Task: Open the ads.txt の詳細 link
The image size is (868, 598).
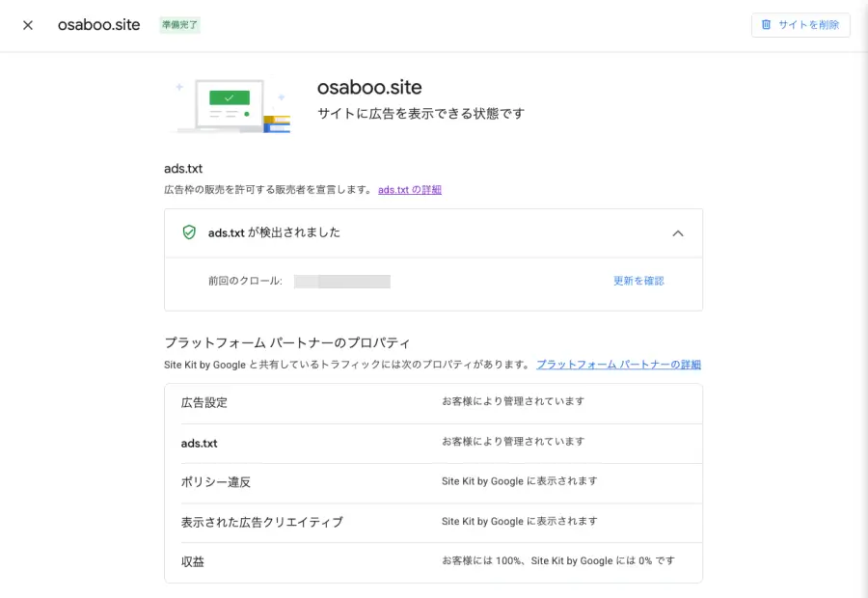Action: pos(409,190)
